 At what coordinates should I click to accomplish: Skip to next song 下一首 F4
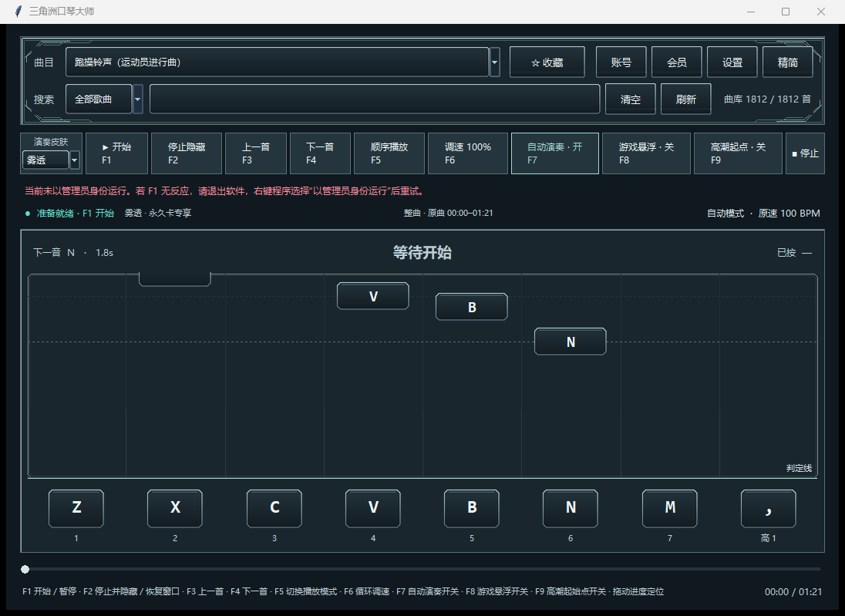[320, 153]
